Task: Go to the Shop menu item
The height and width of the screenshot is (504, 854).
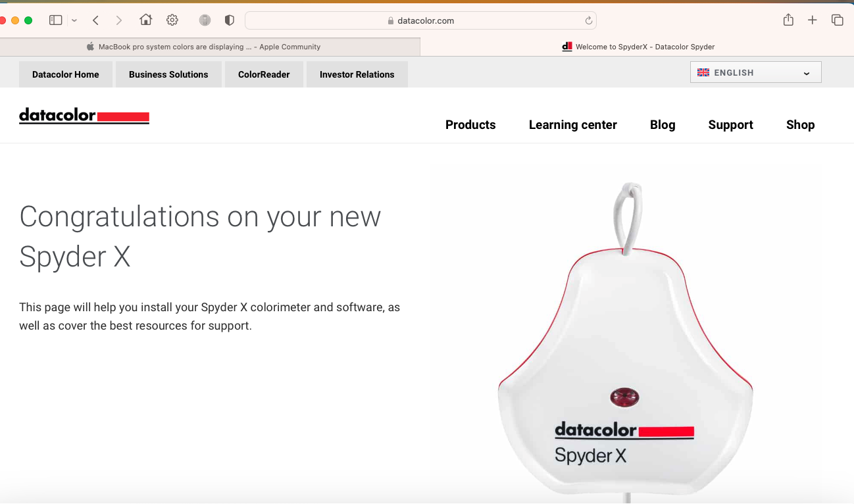Action: (801, 125)
